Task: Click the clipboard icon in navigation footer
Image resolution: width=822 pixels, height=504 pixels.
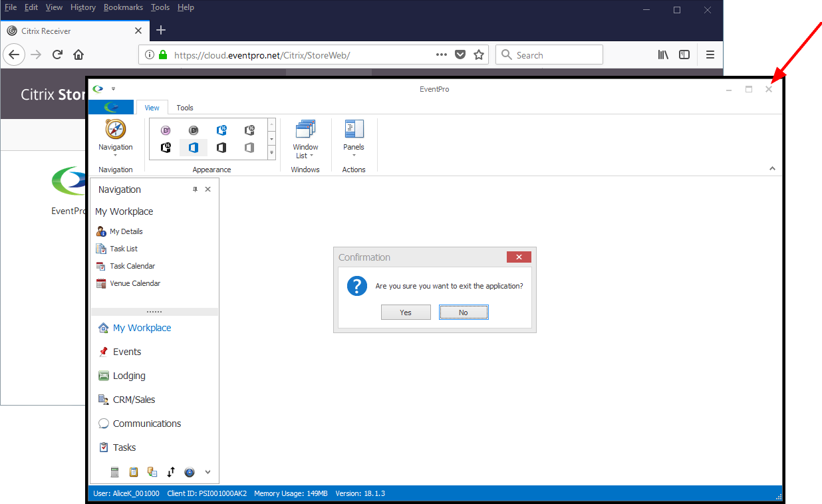Action: pyautogui.click(x=133, y=472)
